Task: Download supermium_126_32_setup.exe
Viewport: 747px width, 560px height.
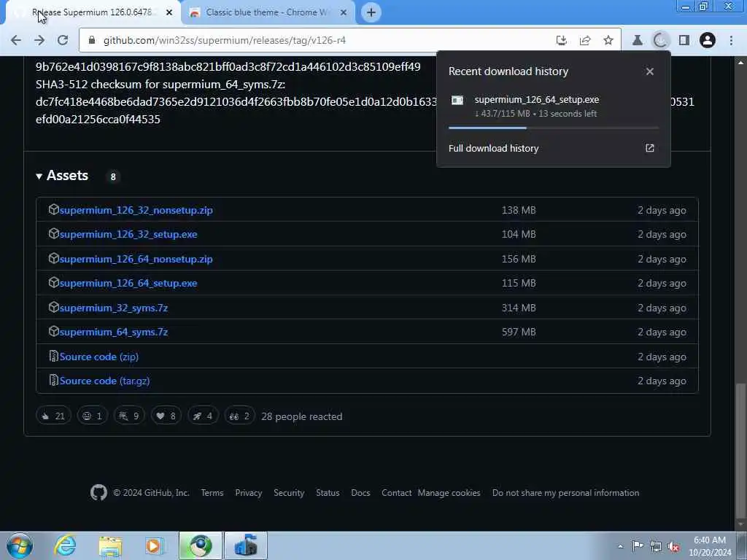Action: [128, 234]
